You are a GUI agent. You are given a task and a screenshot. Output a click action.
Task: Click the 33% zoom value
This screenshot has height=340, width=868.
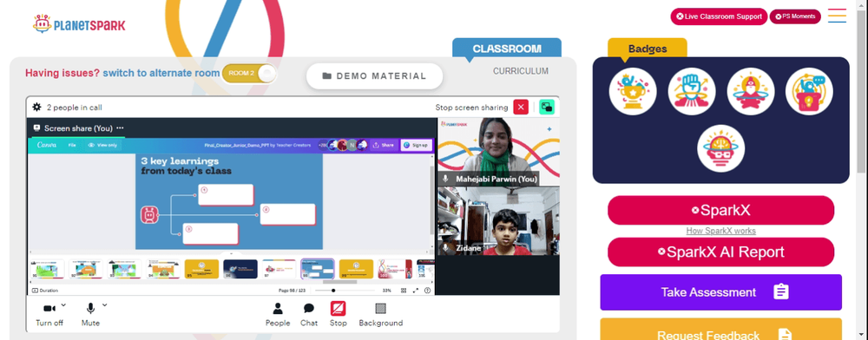pos(387,291)
